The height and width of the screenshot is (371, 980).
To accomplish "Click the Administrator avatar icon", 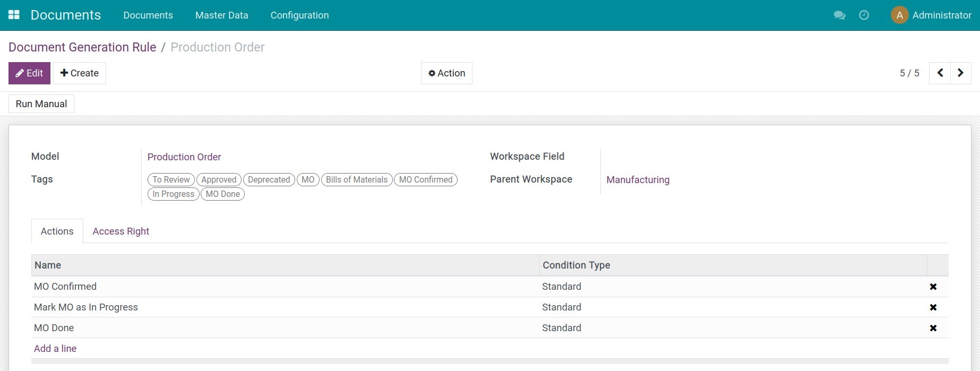I will (899, 15).
